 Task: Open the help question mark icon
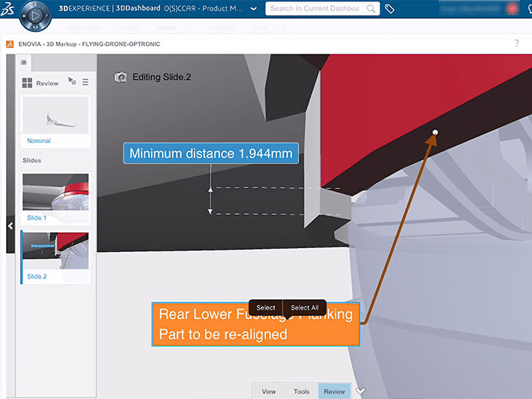click(x=517, y=43)
